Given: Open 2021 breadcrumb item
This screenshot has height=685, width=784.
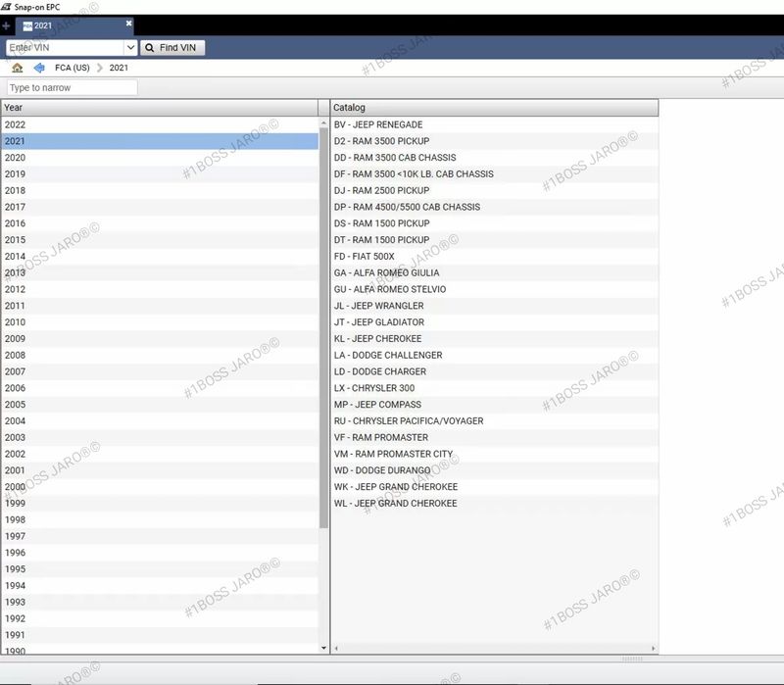Looking at the screenshot, I should tap(119, 68).
